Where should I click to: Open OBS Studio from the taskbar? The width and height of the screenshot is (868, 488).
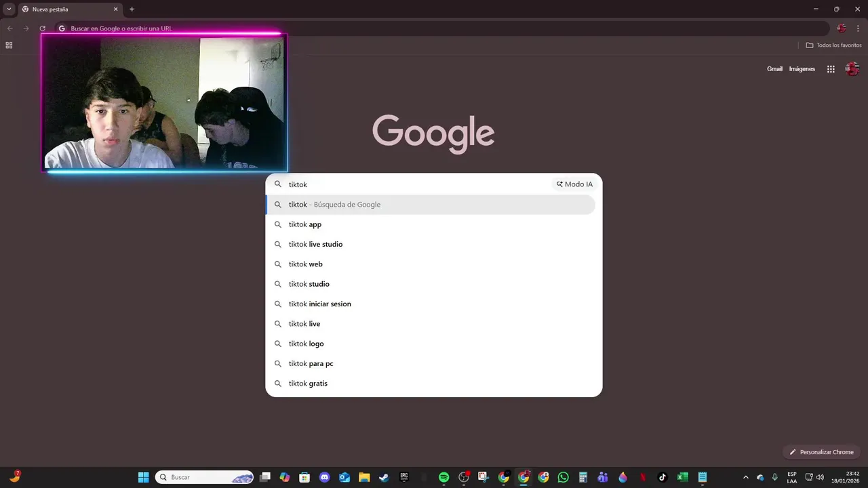(x=464, y=477)
